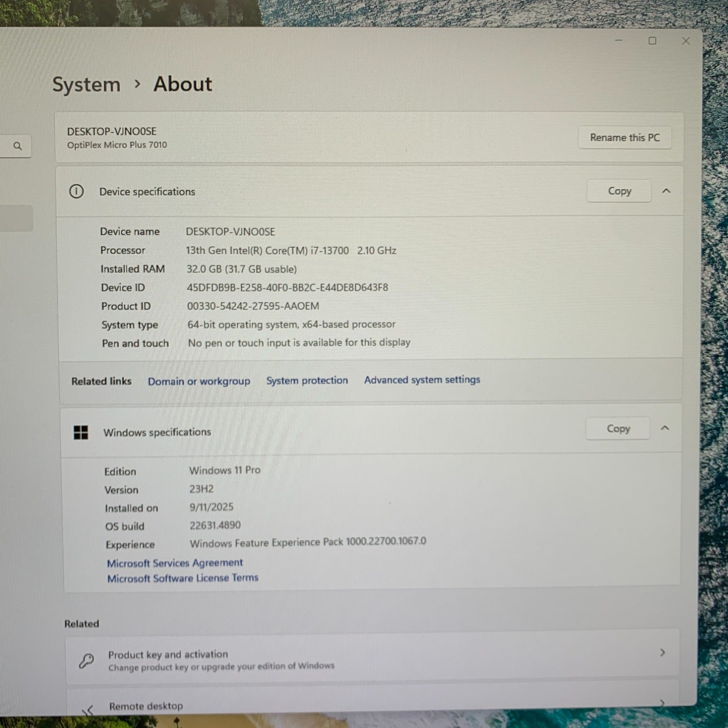Open the Domain or workgroup link

pyautogui.click(x=199, y=381)
